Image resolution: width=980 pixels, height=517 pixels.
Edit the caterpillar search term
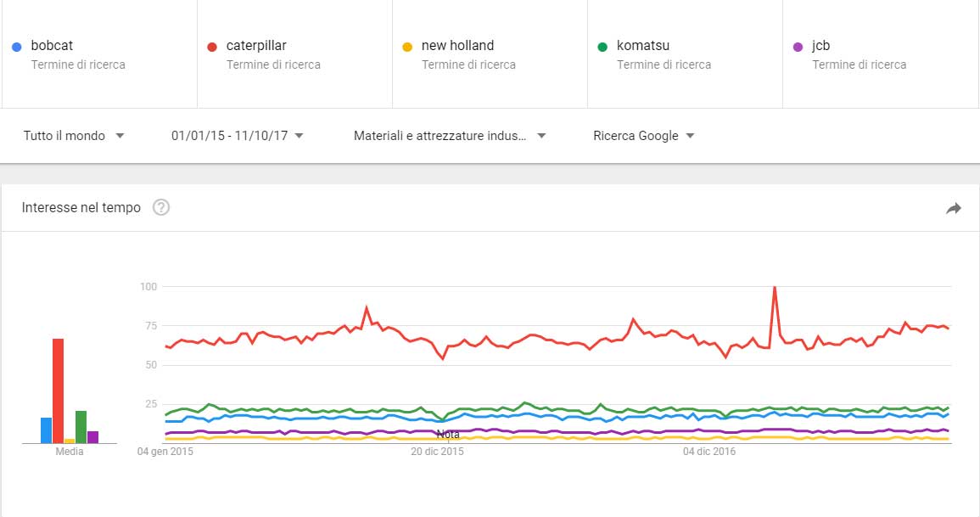pyautogui.click(x=295, y=54)
